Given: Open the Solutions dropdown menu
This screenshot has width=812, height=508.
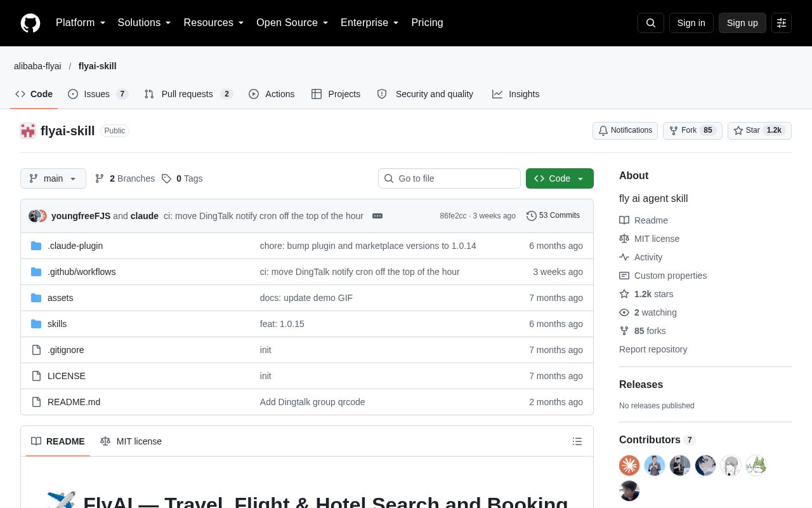Looking at the screenshot, I should (x=145, y=23).
